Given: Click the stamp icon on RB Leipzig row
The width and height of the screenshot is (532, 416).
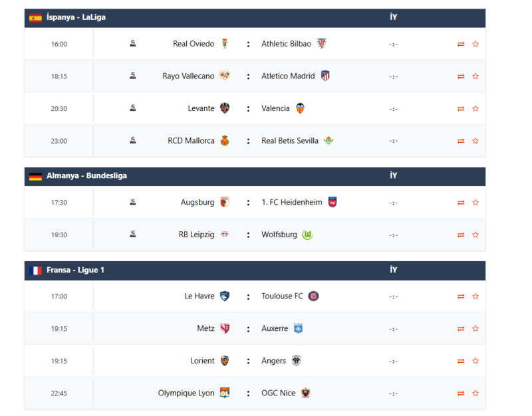Looking at the screenshot, I should [133, 234].
